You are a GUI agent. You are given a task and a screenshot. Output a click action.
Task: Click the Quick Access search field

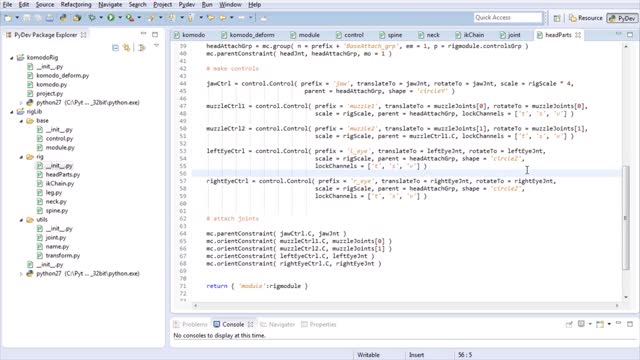[508, 18]
